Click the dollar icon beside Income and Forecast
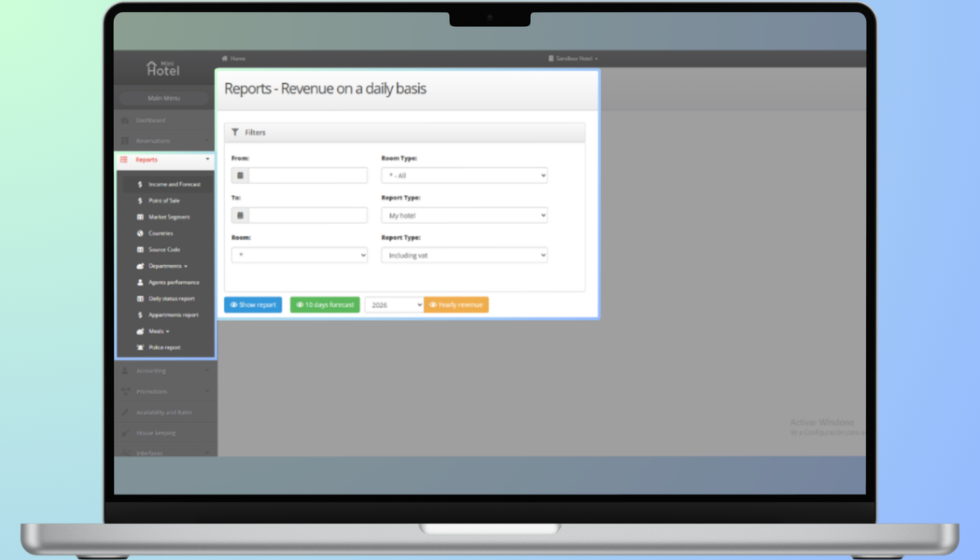The height and width of the screenshot is (560, 980). [140, 185]
